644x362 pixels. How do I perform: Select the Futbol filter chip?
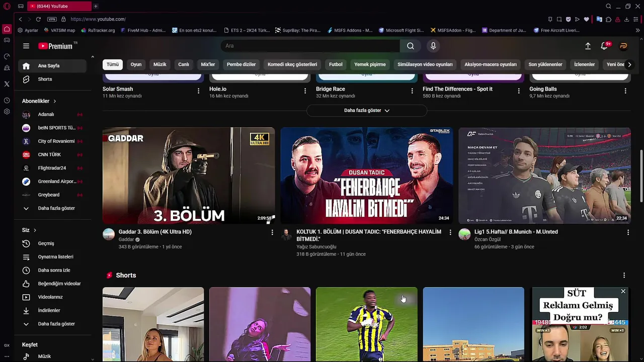pyautogui.click(x=336, y=64)
